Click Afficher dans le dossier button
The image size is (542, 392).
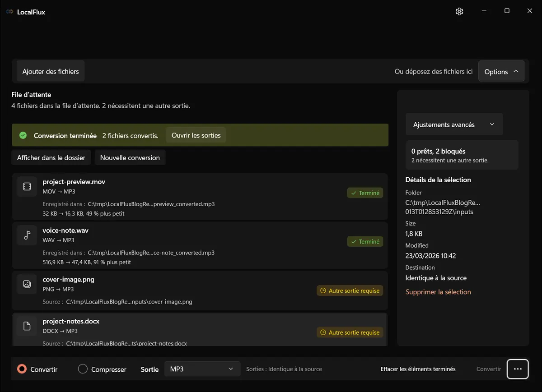[x=51, y=158]
